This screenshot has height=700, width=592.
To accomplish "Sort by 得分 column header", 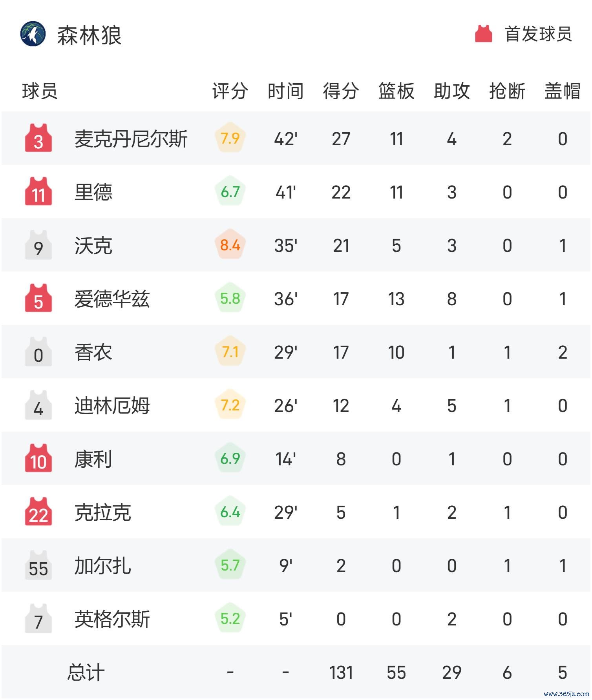I will click(341, 91).
